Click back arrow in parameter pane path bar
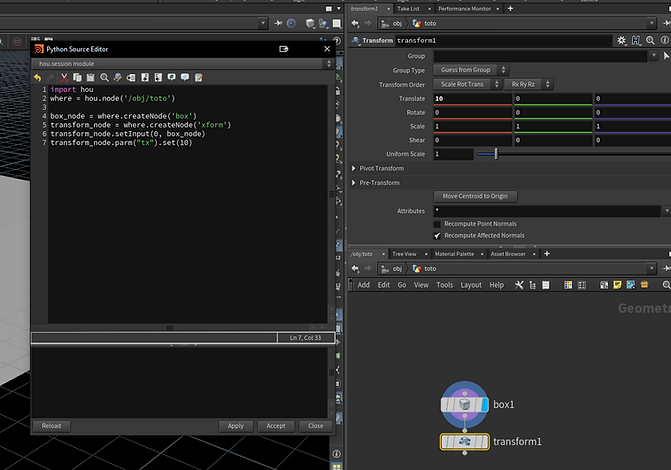The width and height of the screenshot is (671, 470). [355, 23]
